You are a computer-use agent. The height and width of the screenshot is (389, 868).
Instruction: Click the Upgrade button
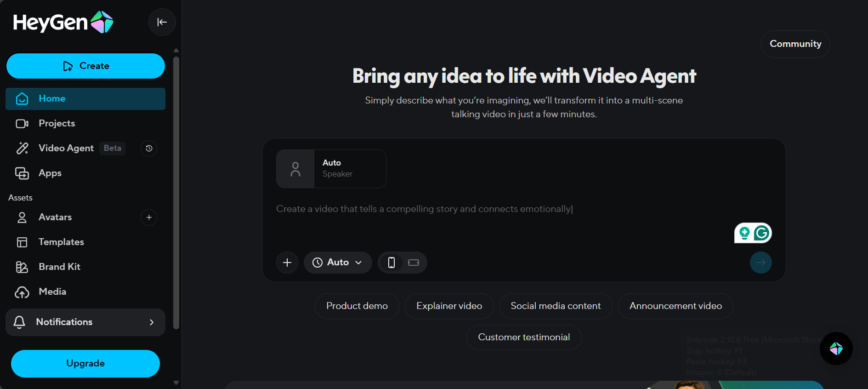click(x=85, y=364)
